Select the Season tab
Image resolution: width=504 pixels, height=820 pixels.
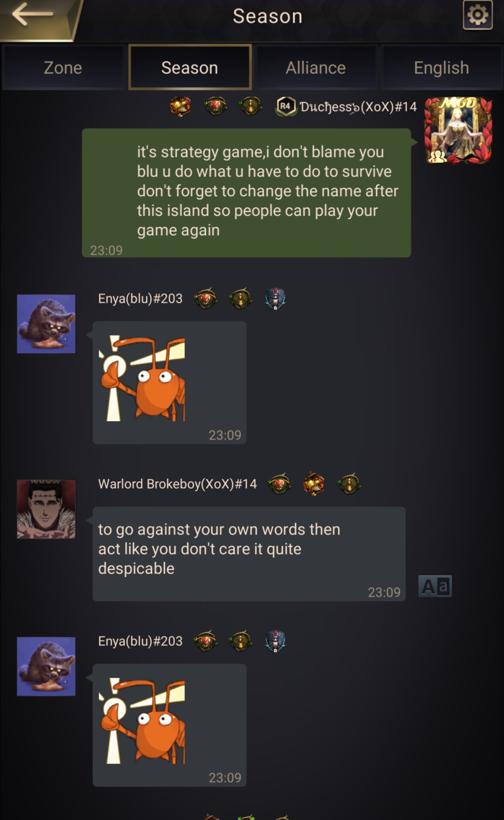point(190,67)
